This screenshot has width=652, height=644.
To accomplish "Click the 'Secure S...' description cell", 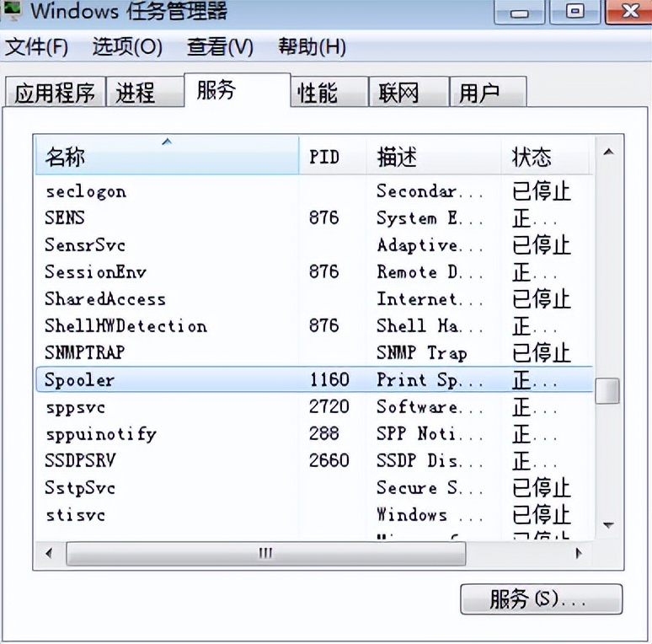I will pyautogui.click(x=430, y=487).
